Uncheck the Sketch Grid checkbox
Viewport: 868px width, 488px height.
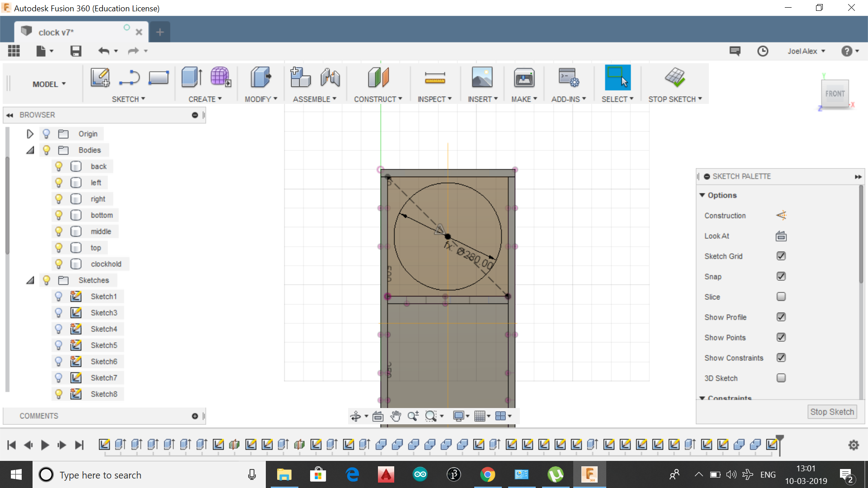pyautogui.click(x=781, y=256)
